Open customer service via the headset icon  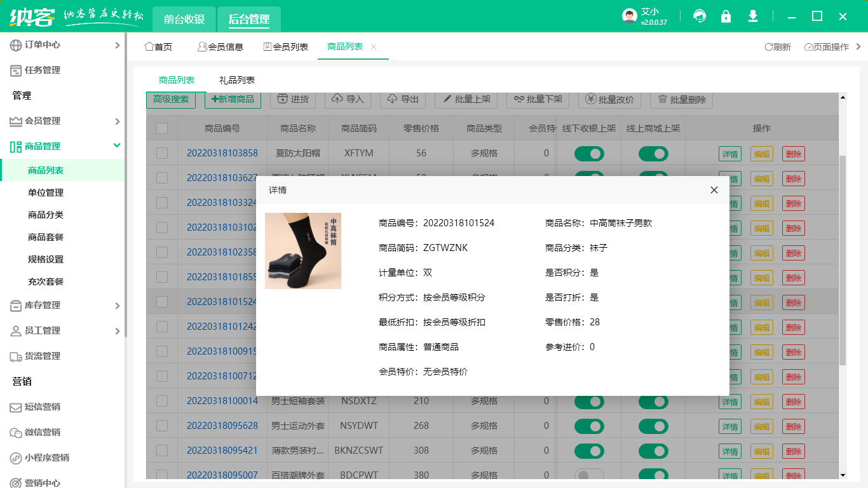pyautogui.click(x=700, y=16)
